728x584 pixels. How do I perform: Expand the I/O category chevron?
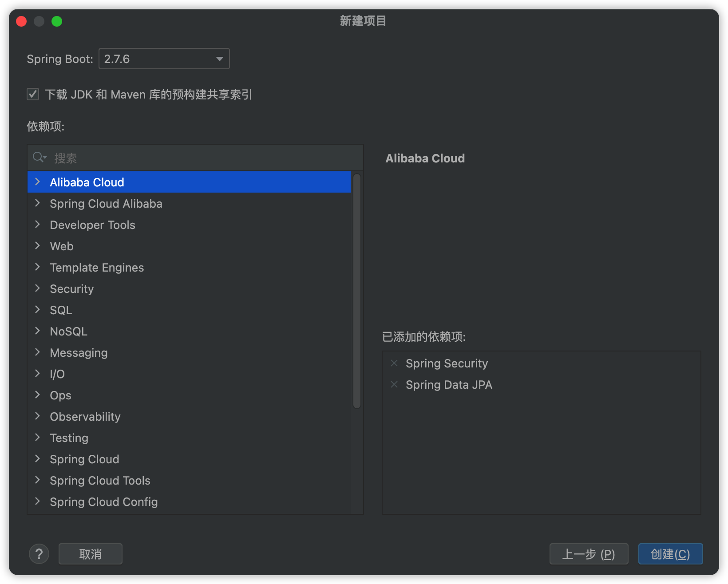(x=38, y=374)
